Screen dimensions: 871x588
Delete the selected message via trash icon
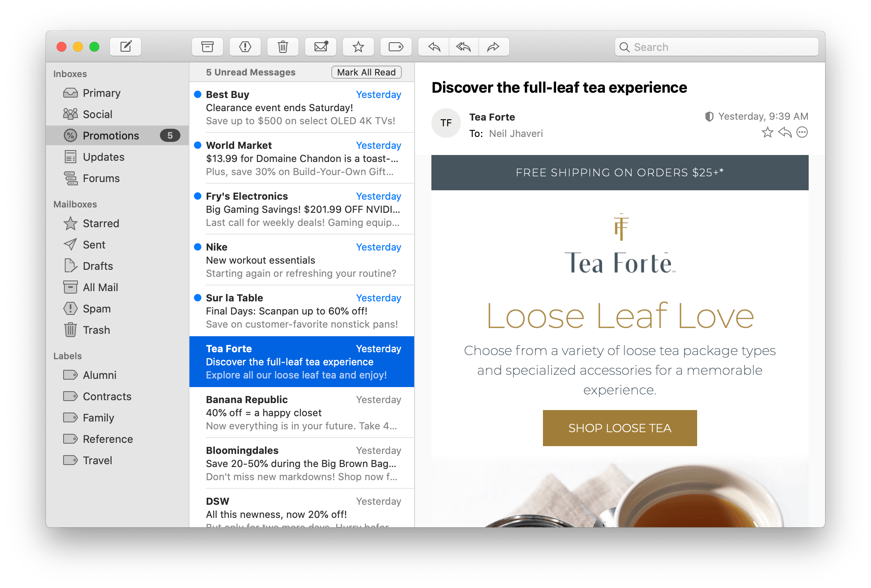point(283,46)
